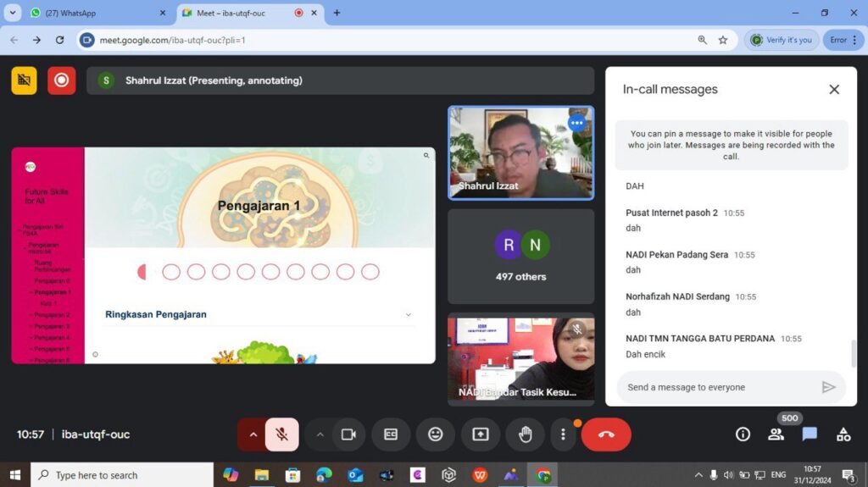Show the people list with 500 participants
Screen dimensions: 868x487
point(776,434)
